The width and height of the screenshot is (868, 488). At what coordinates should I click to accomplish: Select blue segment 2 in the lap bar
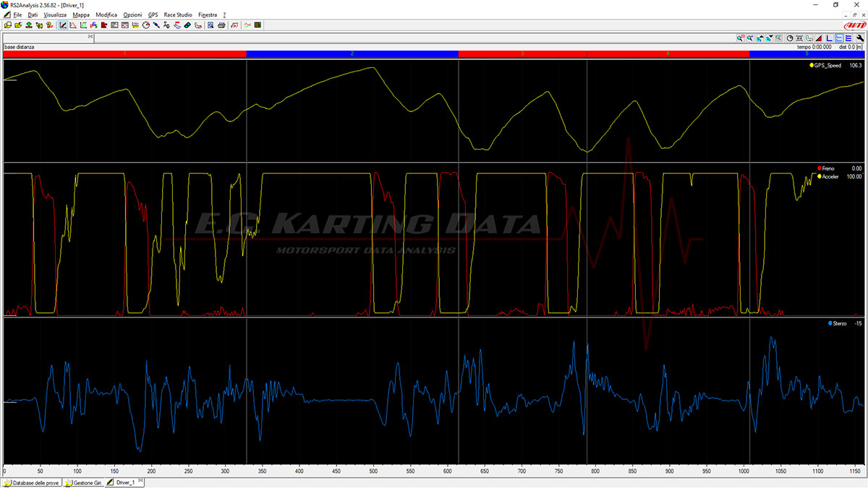click(352, 53)
